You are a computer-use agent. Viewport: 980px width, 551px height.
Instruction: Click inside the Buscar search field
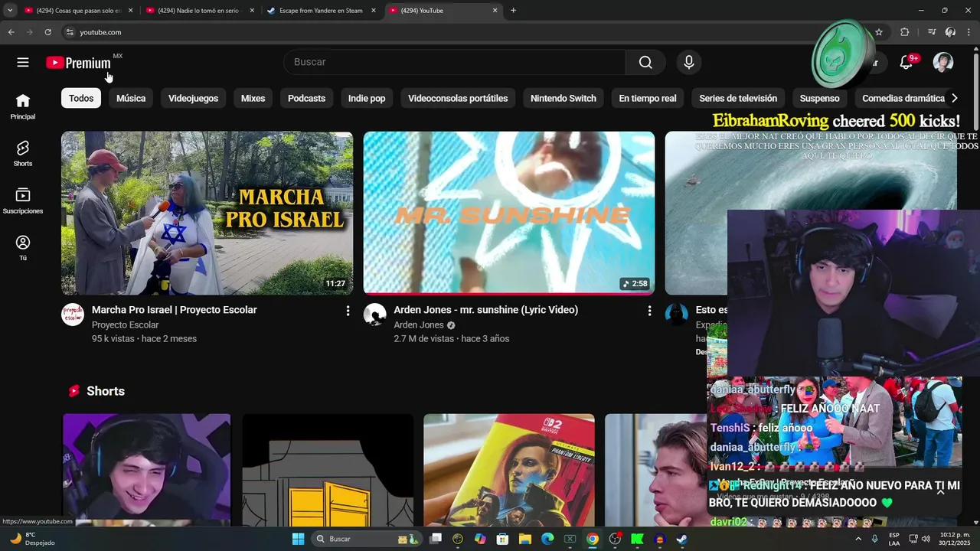tap(454, 62)
